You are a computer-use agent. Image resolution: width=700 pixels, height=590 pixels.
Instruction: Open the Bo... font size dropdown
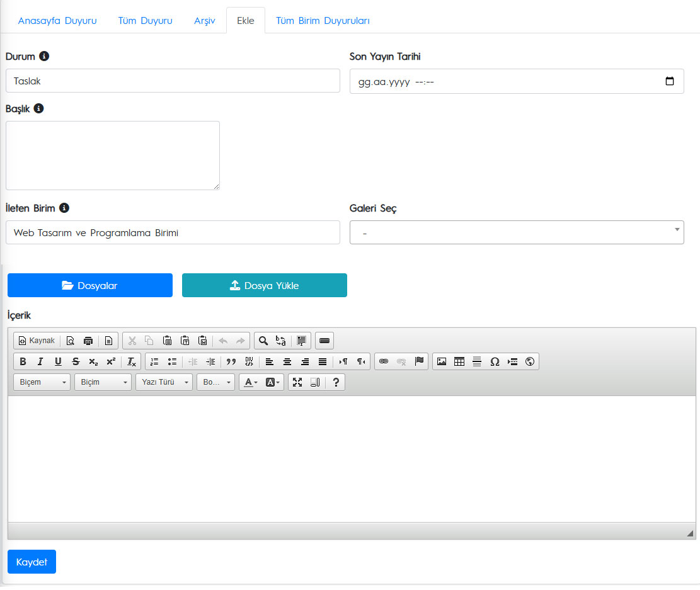(x=215, y=382)
